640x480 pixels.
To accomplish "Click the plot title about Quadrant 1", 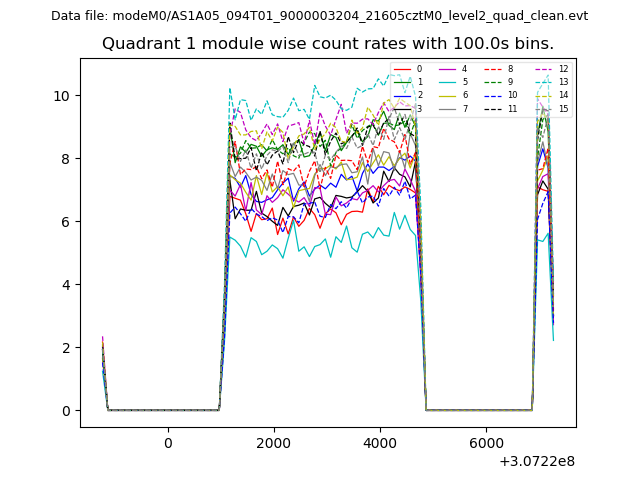I will pyautogui.click(x=327, y=44).
